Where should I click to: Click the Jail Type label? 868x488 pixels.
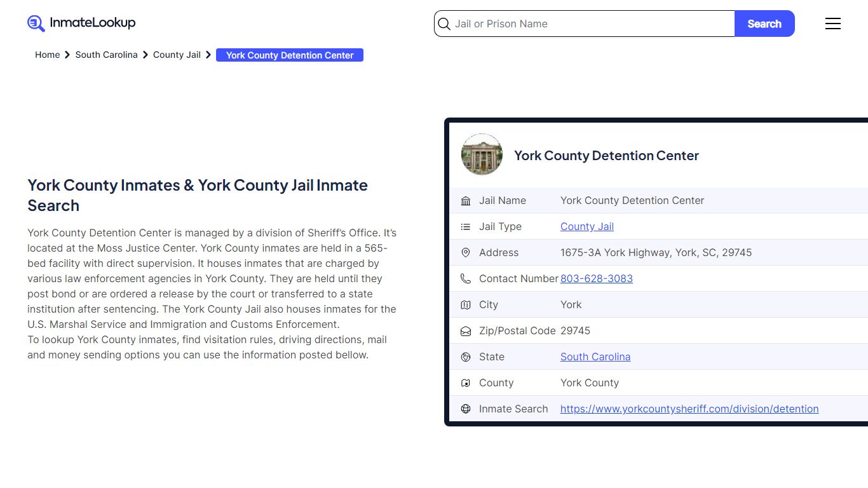pos(500,226)
